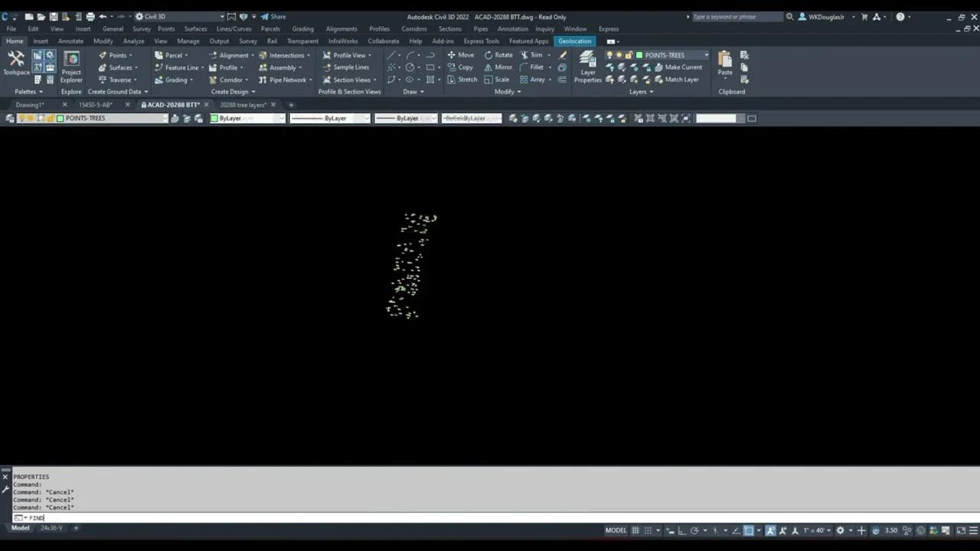This screenshot has height=551, width=980.
Task: Select the Mirror tool
Action: pos(498,67)
